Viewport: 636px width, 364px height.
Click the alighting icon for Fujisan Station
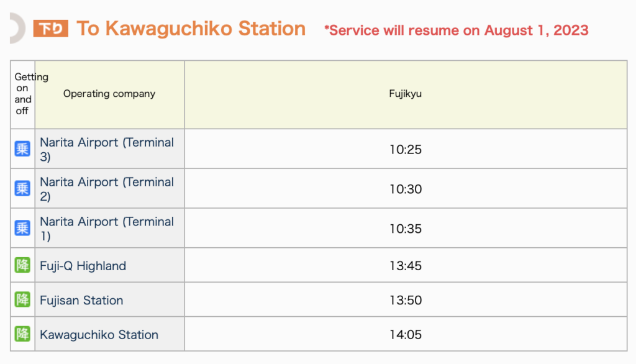22,299
